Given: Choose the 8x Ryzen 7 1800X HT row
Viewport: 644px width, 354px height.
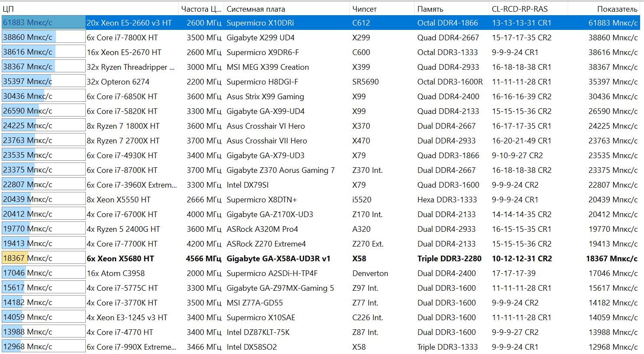Looking at the screenshot, I should click(123, 126).
